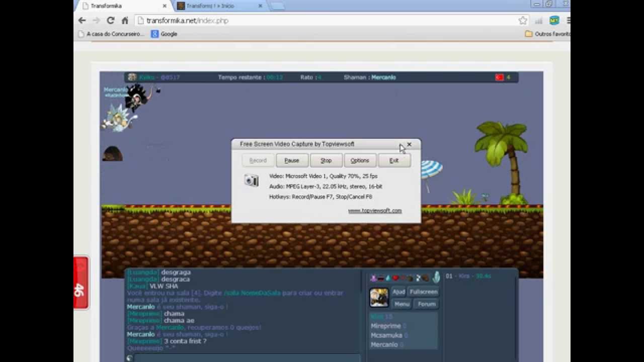The height and width of the screenshot is (362, 644).
Task: Enter Fullscreen mode in the game
Action: click(423, 292)
